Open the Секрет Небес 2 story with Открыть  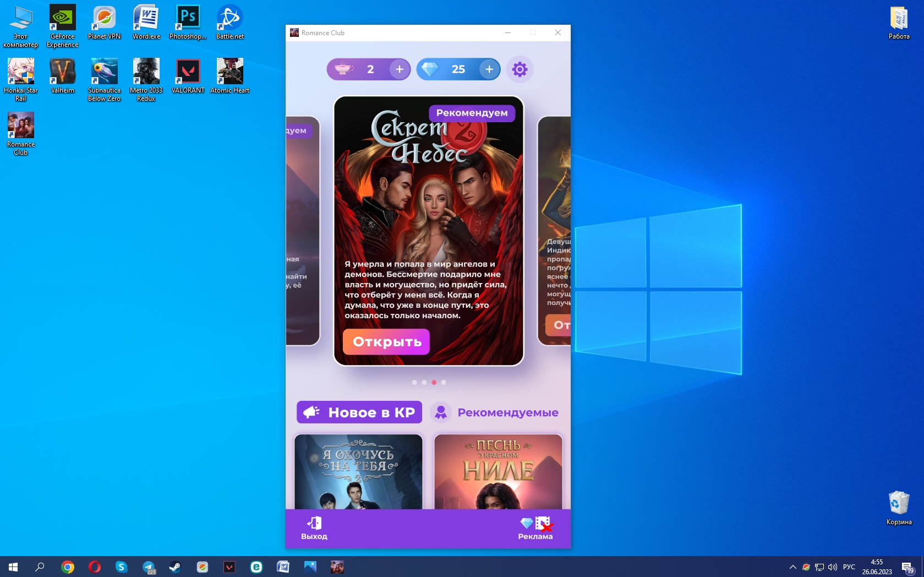386,342
